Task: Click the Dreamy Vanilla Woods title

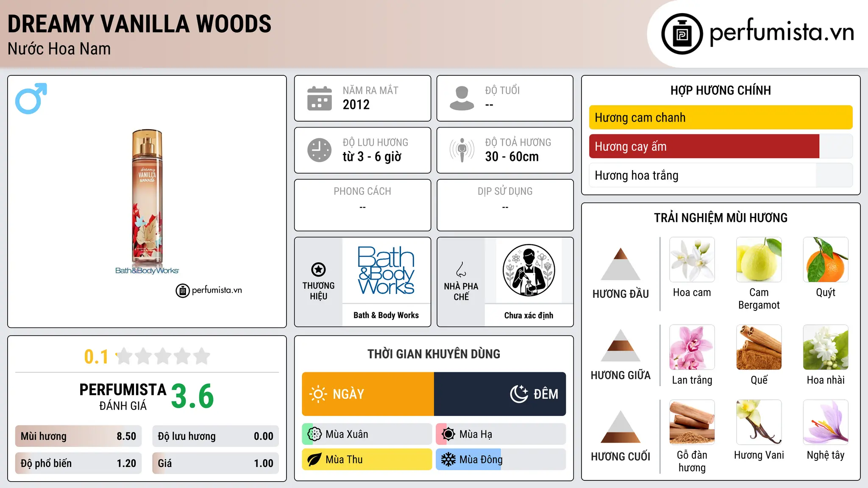Action: pyautogui.click(x=139, y=24)
